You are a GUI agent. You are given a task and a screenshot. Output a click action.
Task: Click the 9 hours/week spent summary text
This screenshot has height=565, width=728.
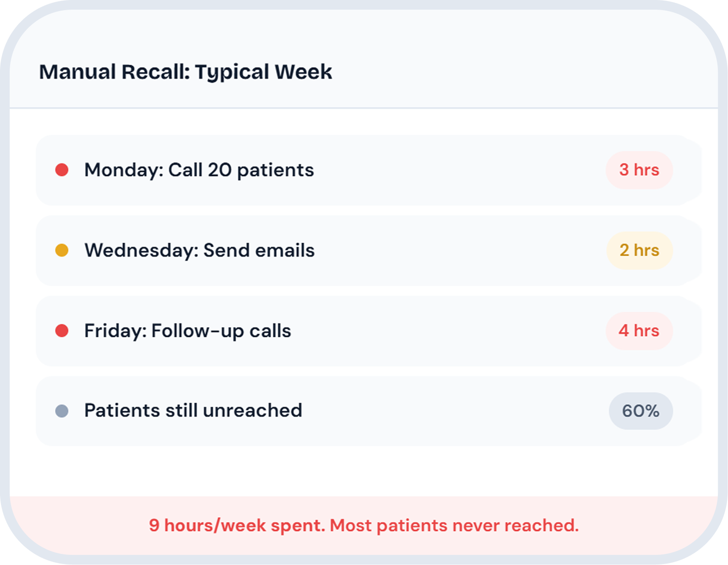point(237,525)
